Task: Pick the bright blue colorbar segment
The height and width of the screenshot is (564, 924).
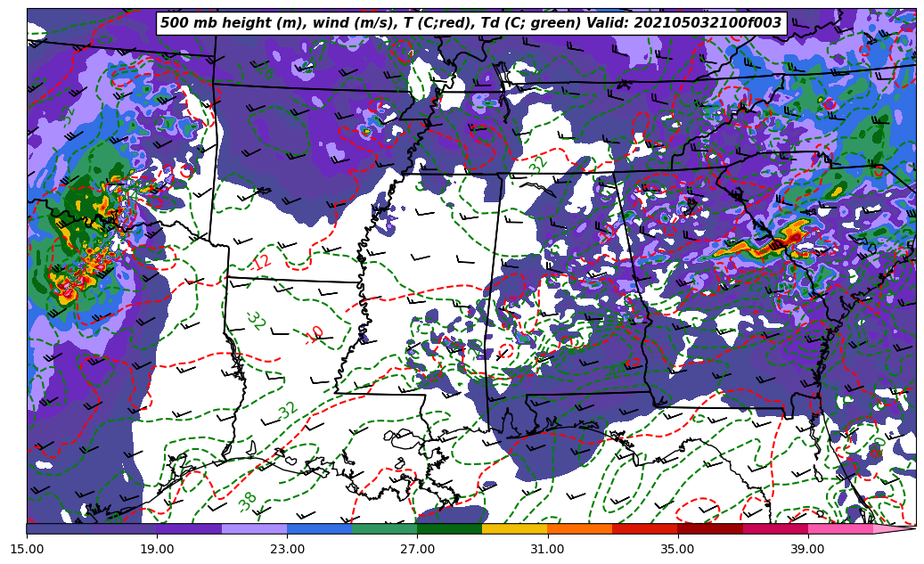Action: 319,528
